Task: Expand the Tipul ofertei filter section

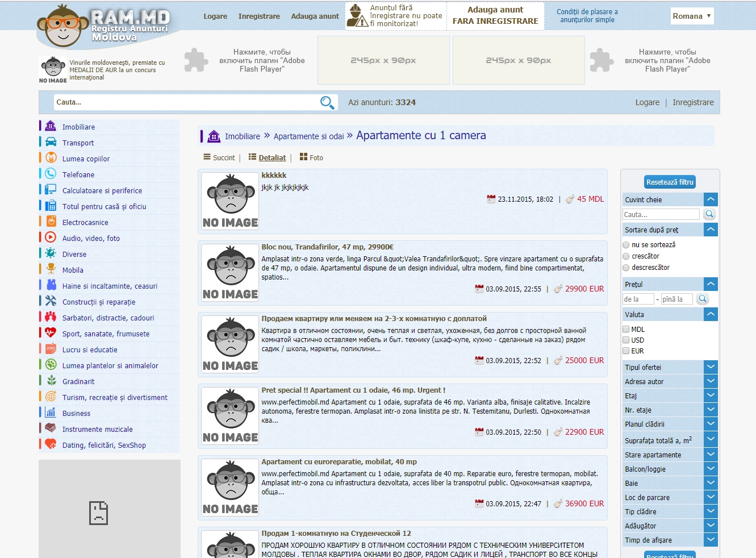Action: point(711,367)
